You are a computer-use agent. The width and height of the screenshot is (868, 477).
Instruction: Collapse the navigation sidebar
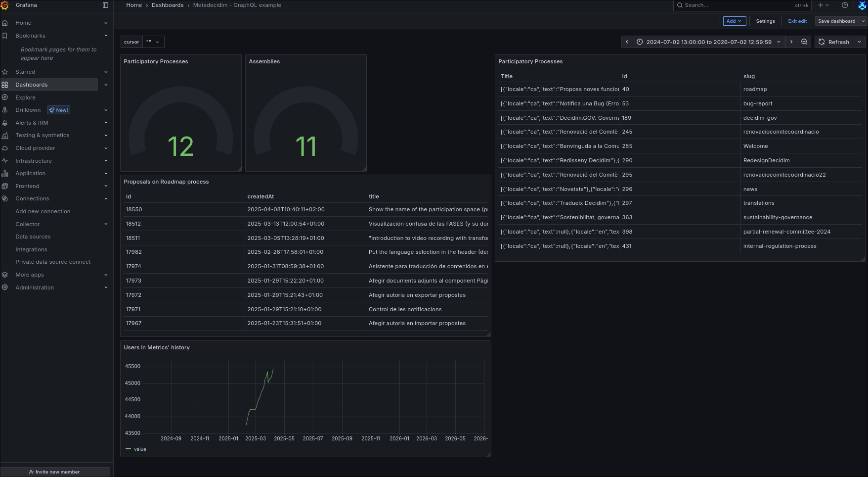105,5
